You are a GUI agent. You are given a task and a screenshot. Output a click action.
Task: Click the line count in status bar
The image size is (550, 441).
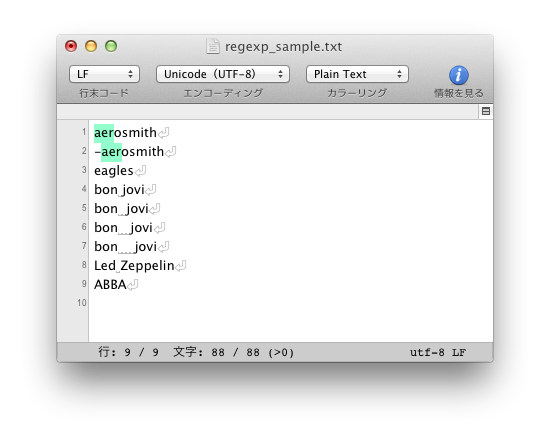[x=128, y=352]
